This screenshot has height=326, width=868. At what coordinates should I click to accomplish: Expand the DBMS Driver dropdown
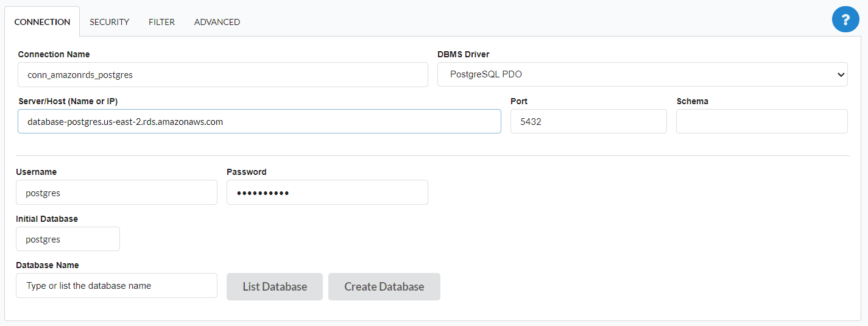coord(642,74)
